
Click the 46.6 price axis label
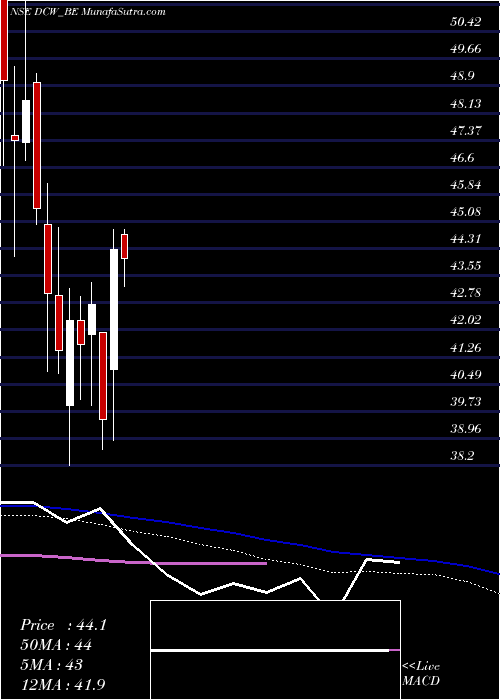pos(462,158)
